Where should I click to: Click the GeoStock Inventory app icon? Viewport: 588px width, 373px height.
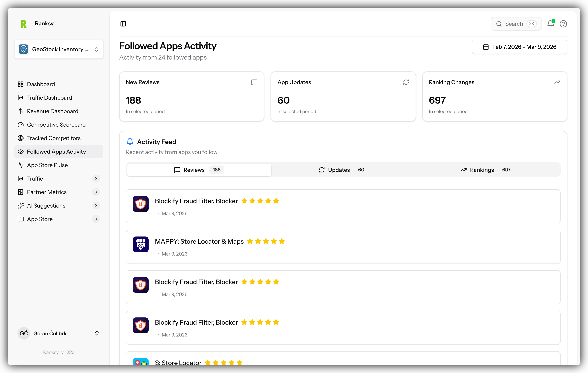[x=23, y=49]
